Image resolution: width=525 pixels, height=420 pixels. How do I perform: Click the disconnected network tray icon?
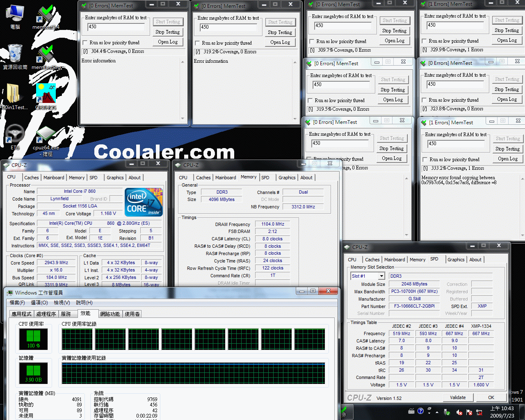479,412
